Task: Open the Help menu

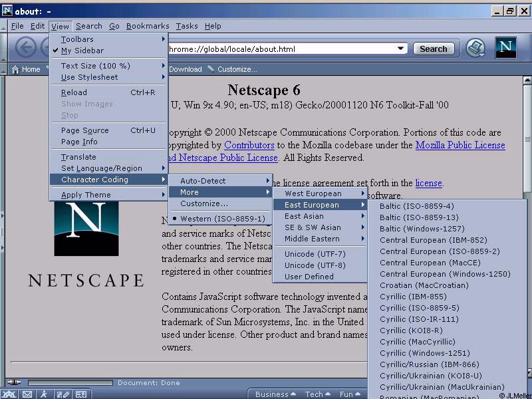Action: click(x=213, y=26)
